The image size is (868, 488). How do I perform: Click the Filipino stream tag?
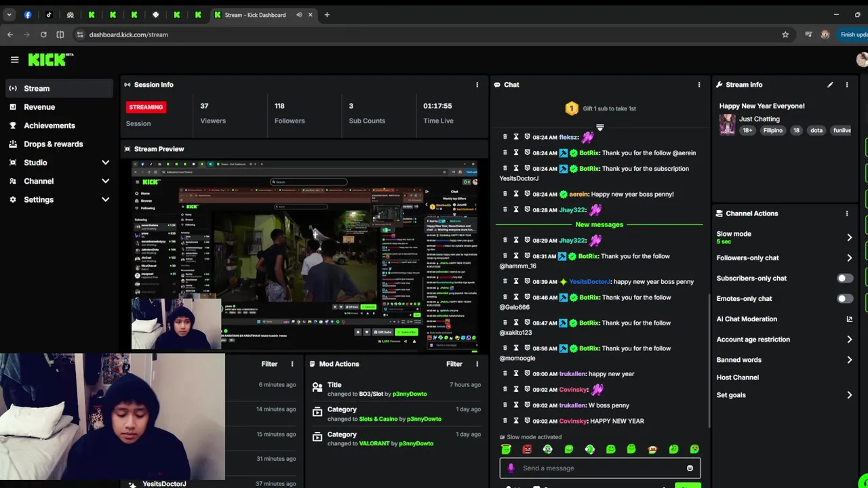772,130
